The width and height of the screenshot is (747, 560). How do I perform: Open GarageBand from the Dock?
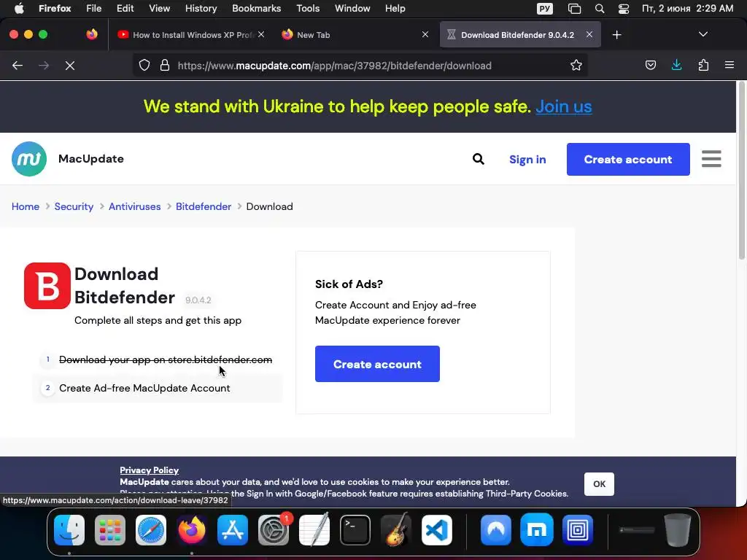(x=396, y=529)
